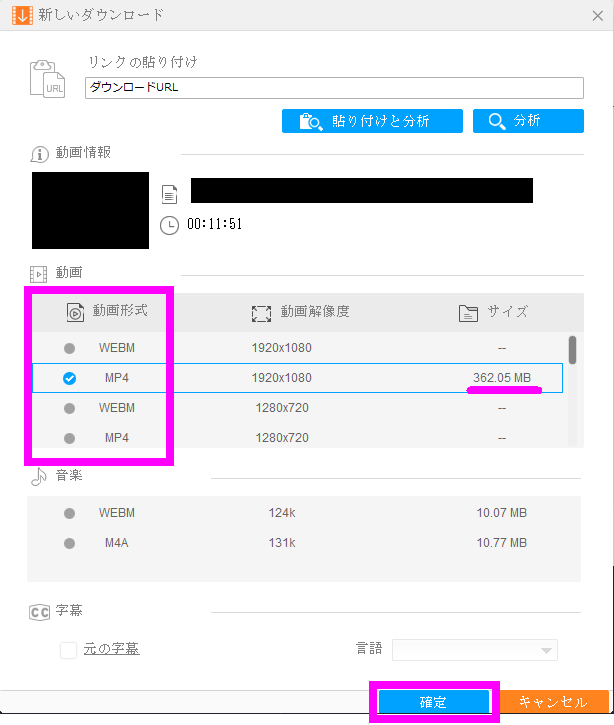Select MP4 1280x720 video radio button
The height and width of the screenshot is (725, 614).
(x=69, y=438)
